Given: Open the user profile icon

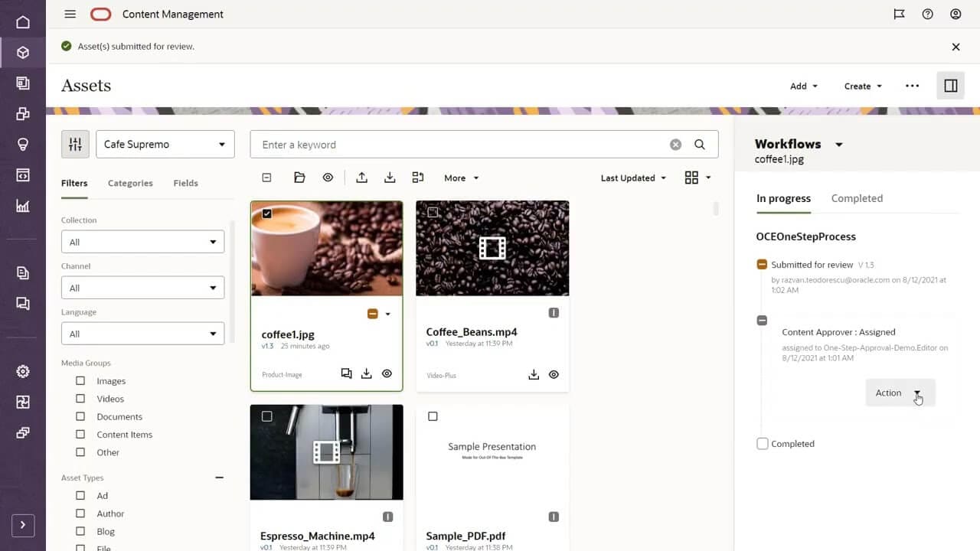Looking at the screenshot, I should click(x=955, y=14).
